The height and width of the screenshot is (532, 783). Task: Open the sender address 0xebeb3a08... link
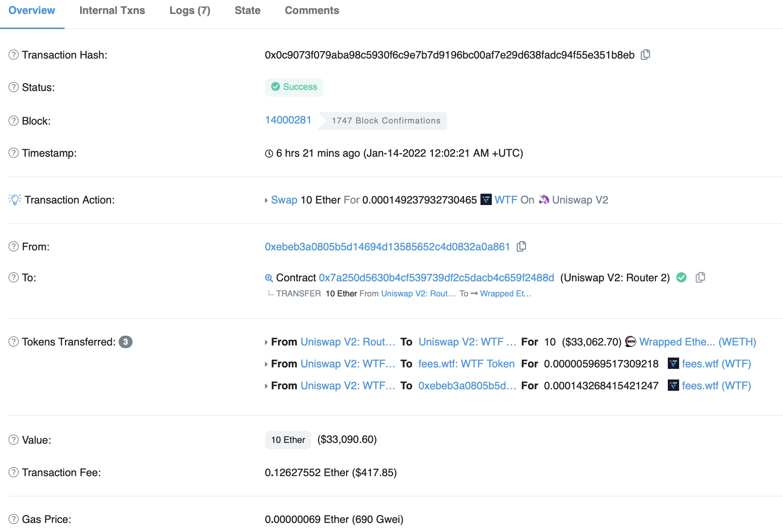pos(388,247)
